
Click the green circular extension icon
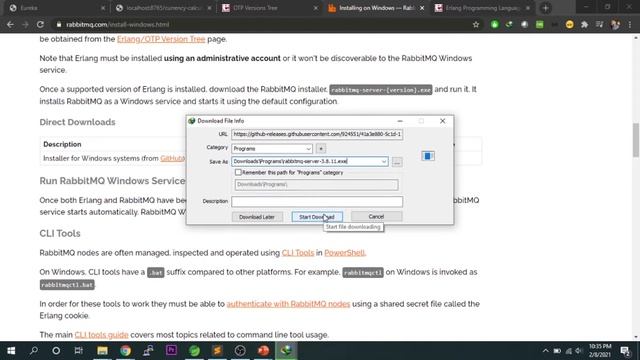click(494, 24)
